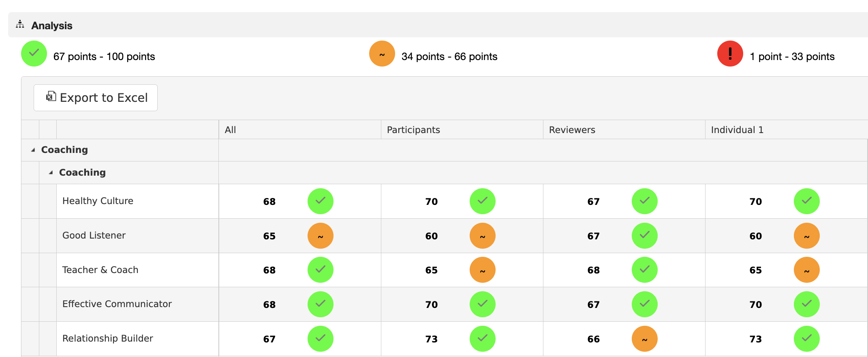This screenshot has width=868, height=357.
Task: Click the Analysis hierarchy icon
Action: (x=20, y=24)
